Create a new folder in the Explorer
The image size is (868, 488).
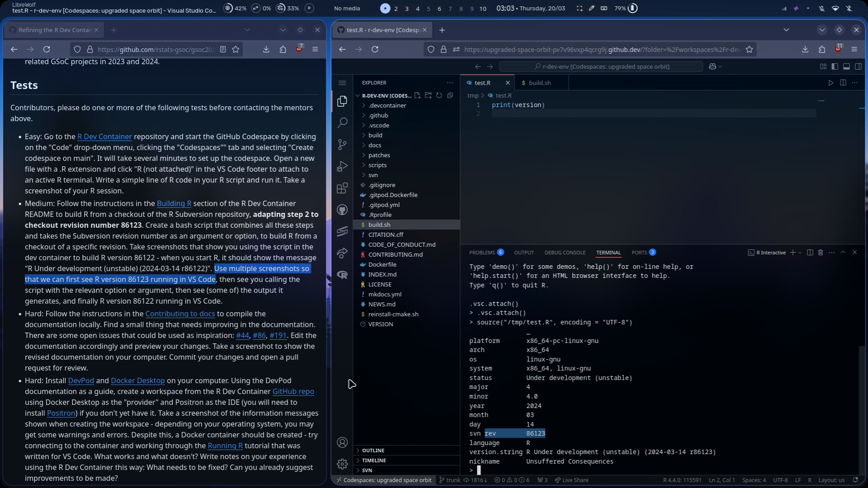(x=428, y=95)
